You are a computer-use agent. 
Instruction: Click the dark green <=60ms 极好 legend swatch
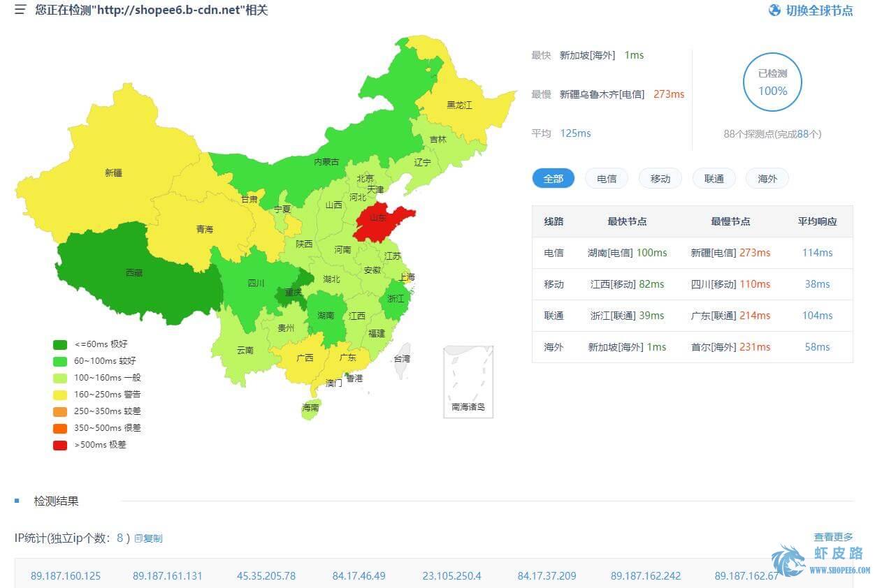tap(60, 344)
